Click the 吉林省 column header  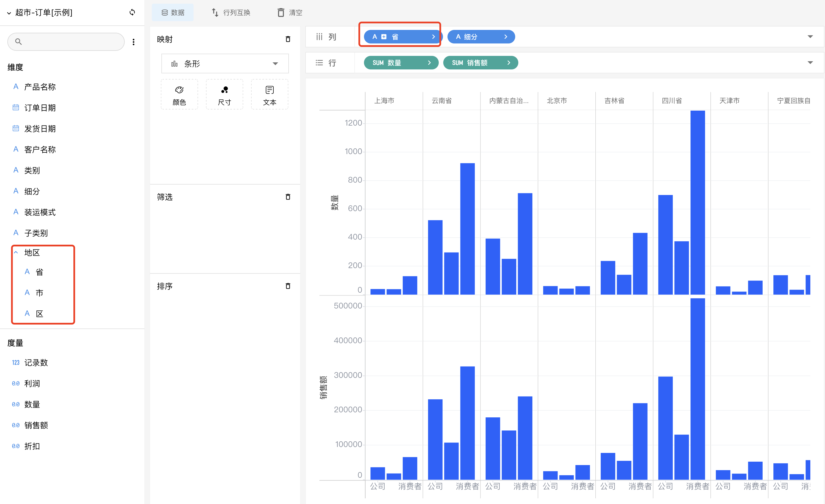click(x=615, y=100)
